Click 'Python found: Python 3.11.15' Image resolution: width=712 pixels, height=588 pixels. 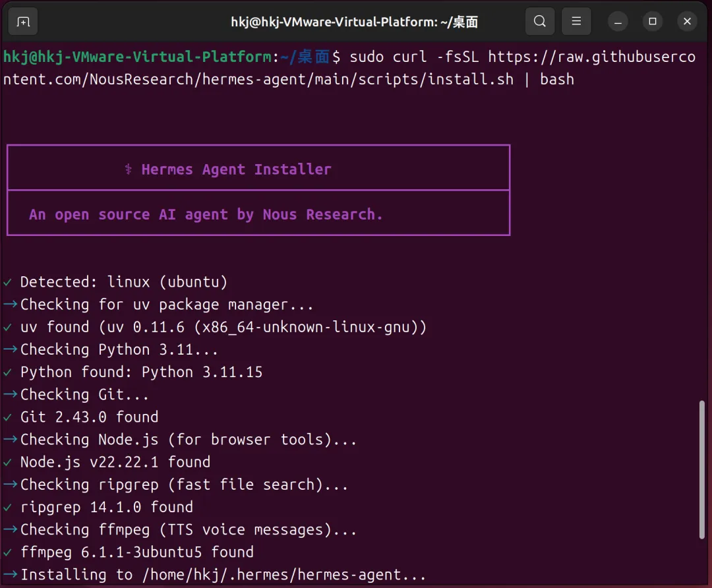click(x=141, y=372)
